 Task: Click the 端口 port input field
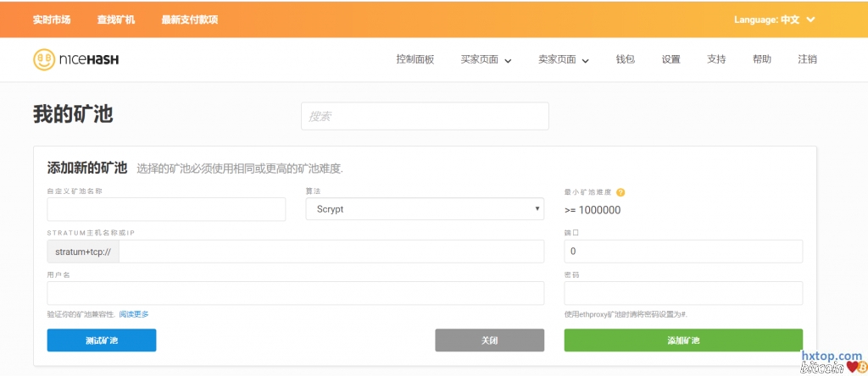click(683, 252)
